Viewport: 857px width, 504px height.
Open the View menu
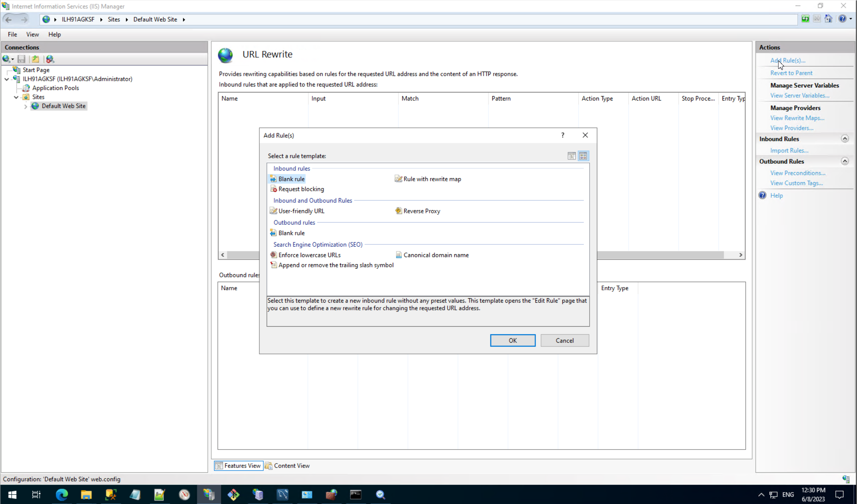pyautogui.click(x=32, y=34)
